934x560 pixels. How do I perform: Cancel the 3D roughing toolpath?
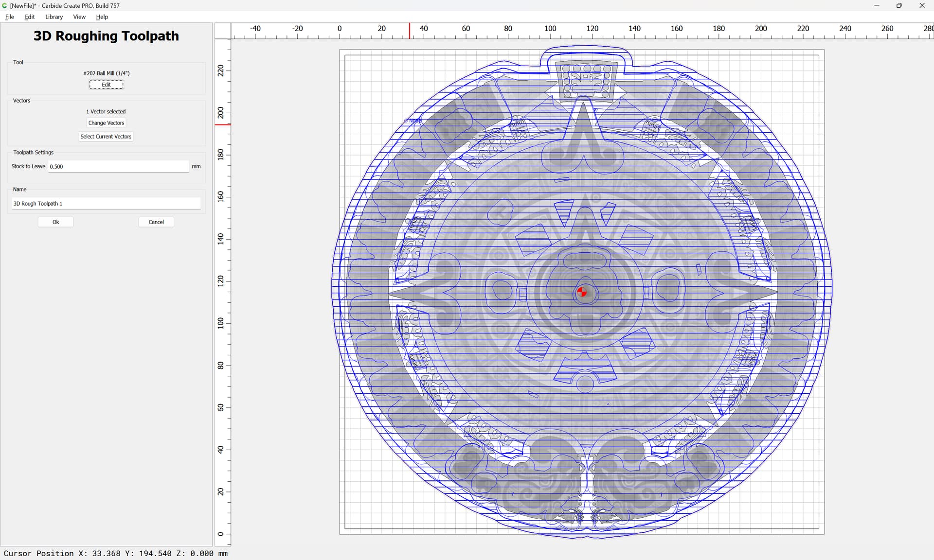coord(156,222)
